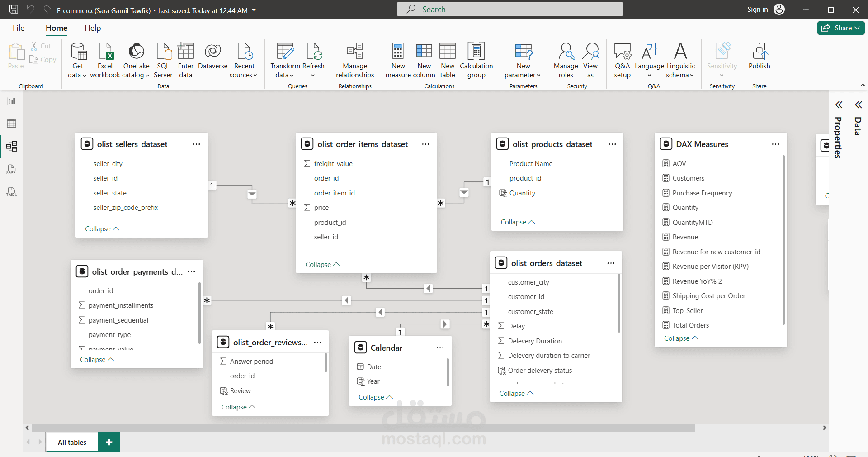Click Sign in
Screen dimensions: 868x457
(x=757, y=10)
